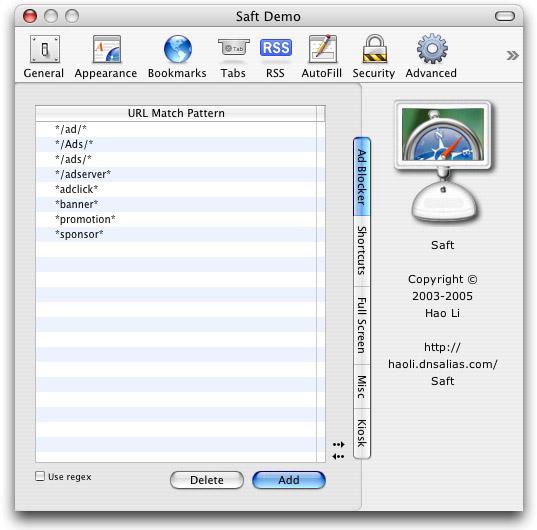This screenshot has height=530, width=537.
Task: Click the RSS toolbar icon
Action: (276, 48)
